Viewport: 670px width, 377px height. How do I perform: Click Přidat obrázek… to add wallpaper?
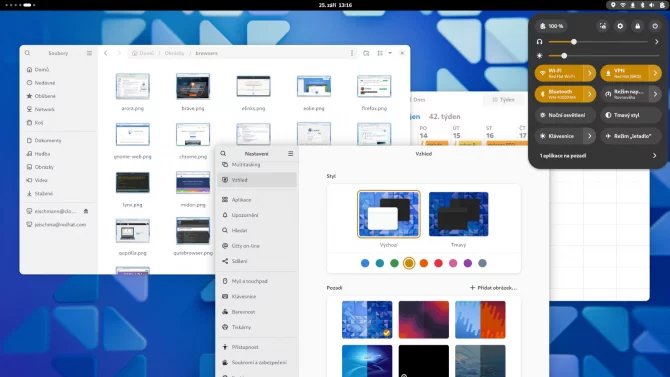(x=494, y=288)
